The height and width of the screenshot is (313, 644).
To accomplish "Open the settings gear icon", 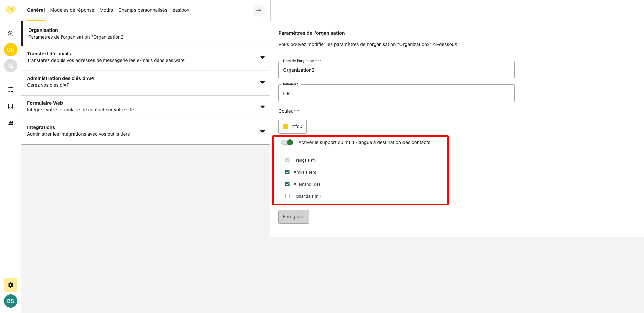I will click(11, 285).
